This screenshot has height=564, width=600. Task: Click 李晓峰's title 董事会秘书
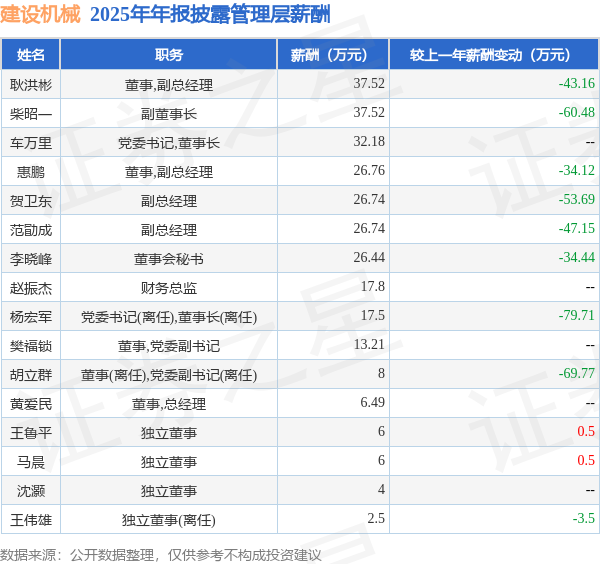point(169,259)
